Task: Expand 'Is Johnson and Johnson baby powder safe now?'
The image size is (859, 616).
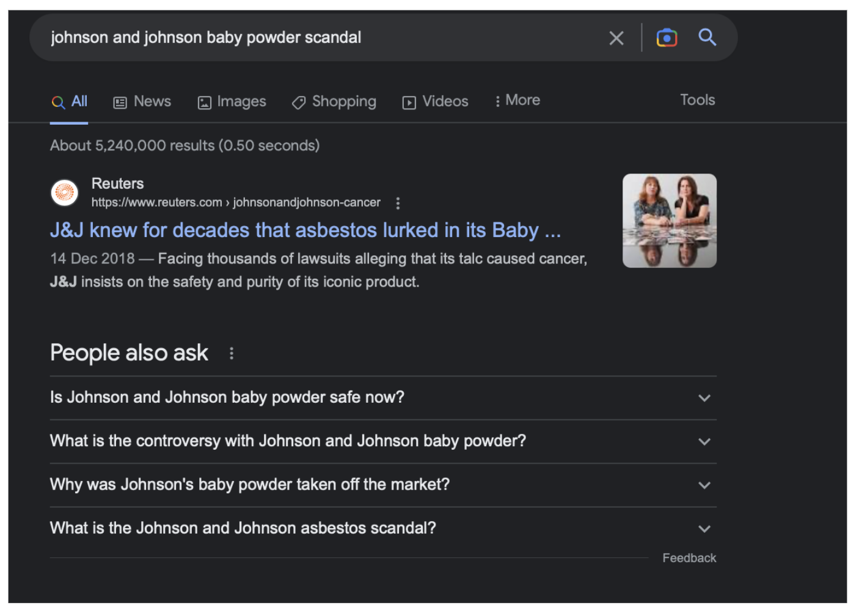Action: click(704, 398)
